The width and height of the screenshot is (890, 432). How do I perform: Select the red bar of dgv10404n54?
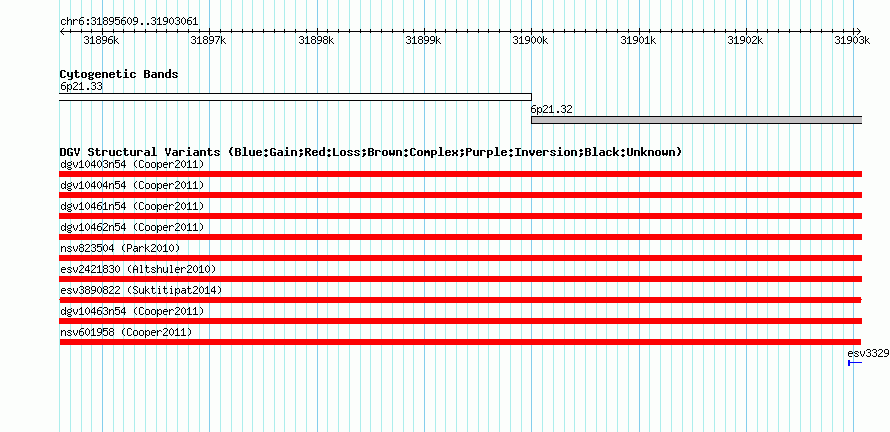click(x=461, y=195)
